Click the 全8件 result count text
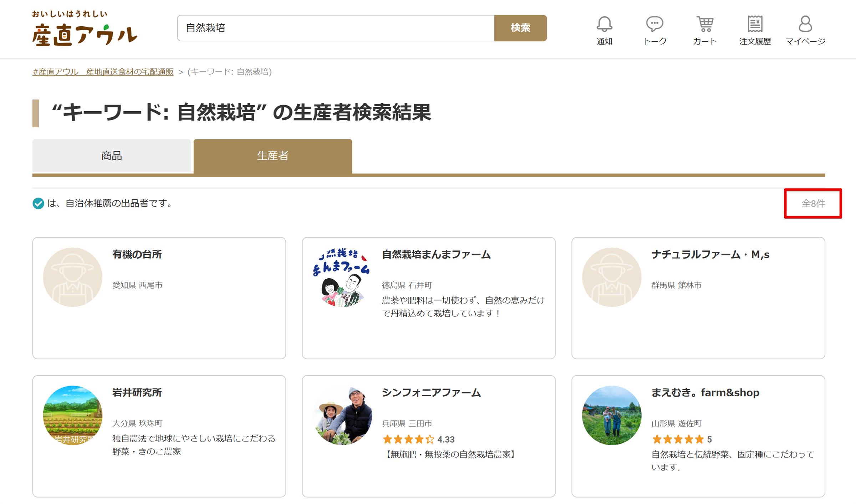856x504 pixels. click(813, 203)
